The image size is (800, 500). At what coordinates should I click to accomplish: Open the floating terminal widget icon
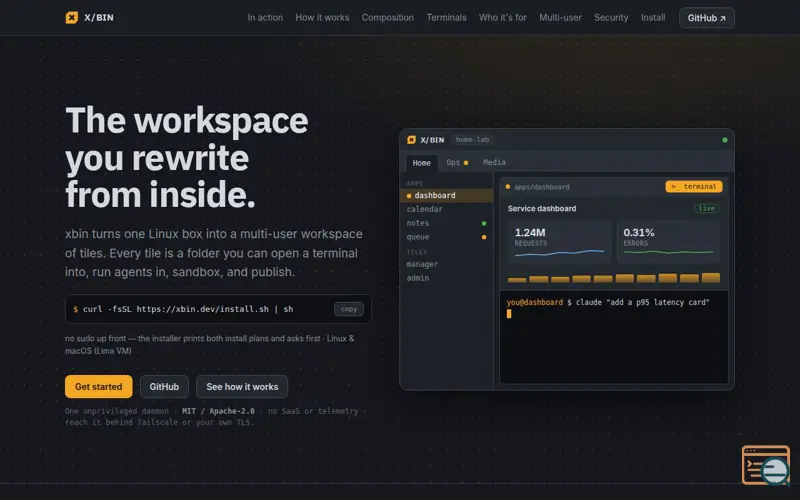765,465
